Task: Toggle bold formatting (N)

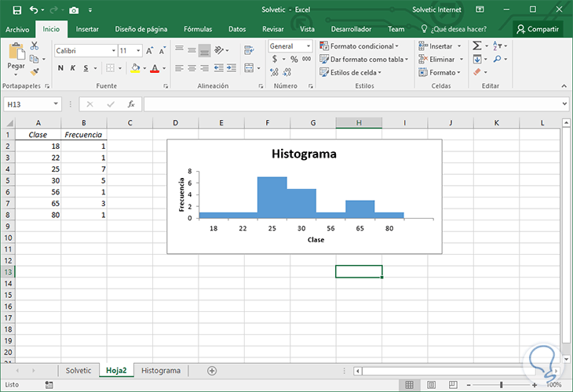Action: pyautogui.click(x=60, y=69)
